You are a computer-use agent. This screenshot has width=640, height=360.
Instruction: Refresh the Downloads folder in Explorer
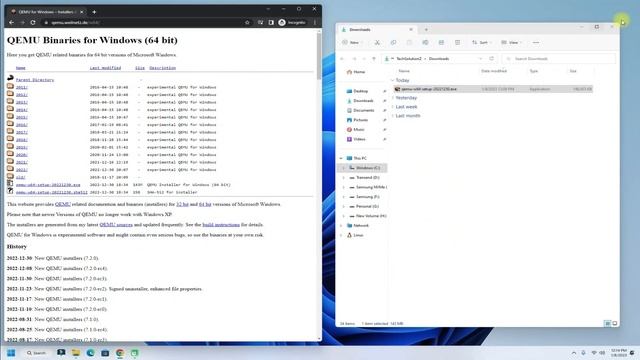491,59
